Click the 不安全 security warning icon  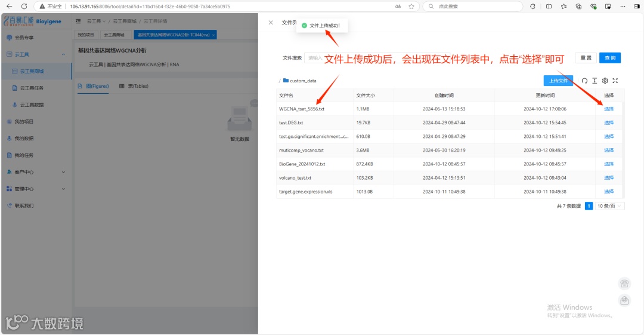[x=42, y=6]
